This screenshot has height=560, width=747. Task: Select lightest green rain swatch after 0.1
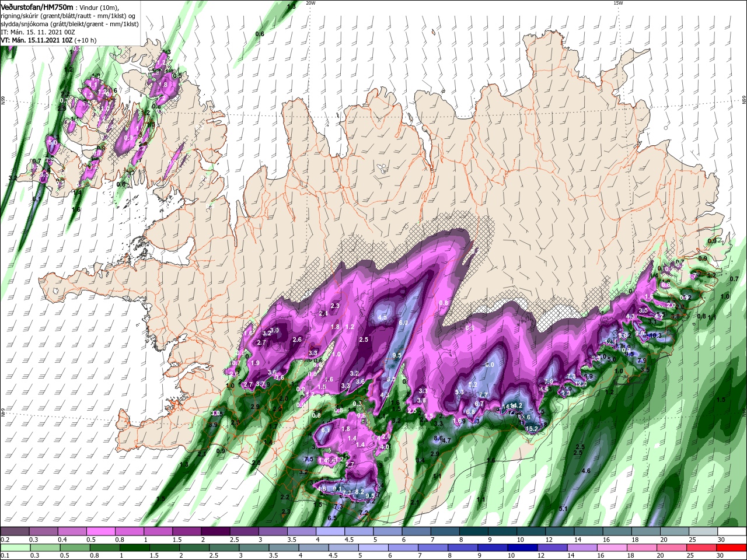[15, 548]
